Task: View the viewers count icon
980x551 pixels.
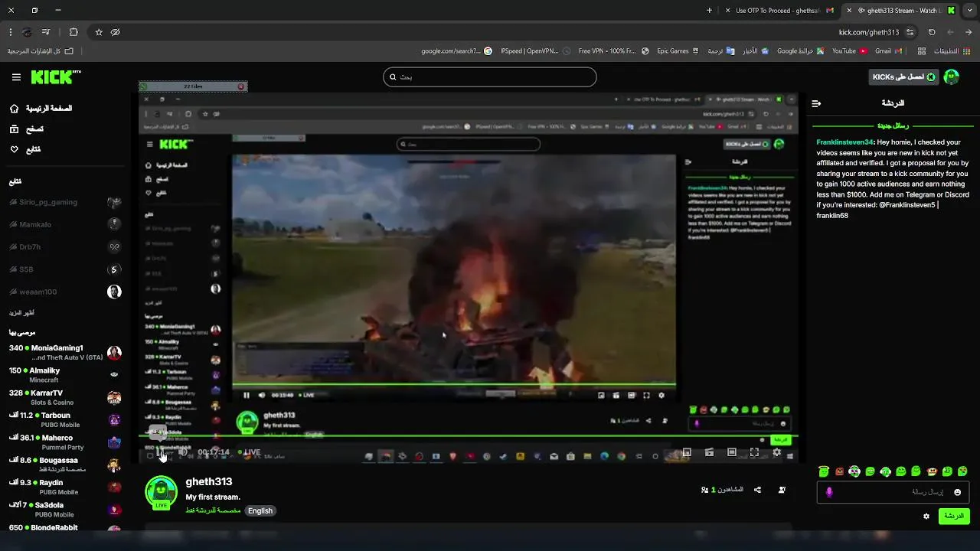Action: [704, 490]
